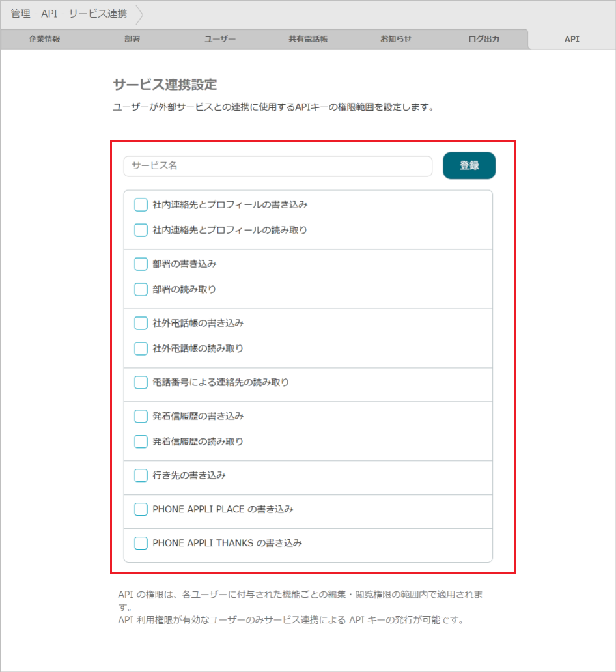This screenshot has height=672, width=616.
Task: Enable PHONE APPLI PLACE の書き込み permission
Action: tap(141, 509)
